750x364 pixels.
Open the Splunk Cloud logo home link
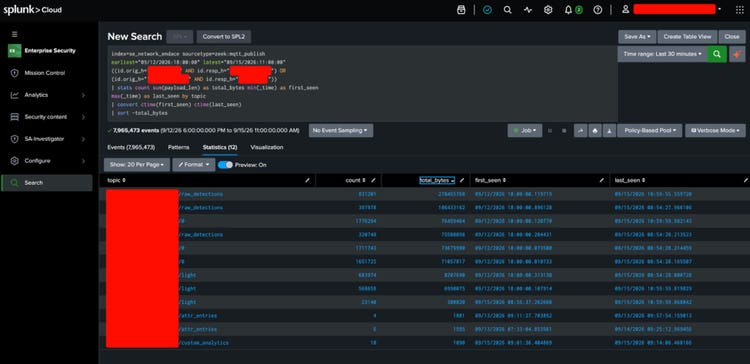[33, 10]
